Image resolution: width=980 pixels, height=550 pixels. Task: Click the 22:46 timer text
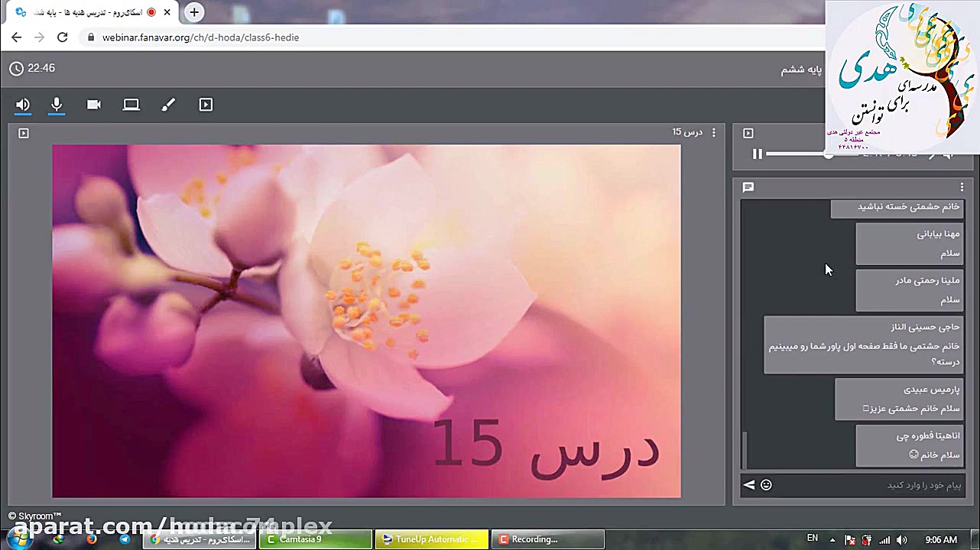41,68
